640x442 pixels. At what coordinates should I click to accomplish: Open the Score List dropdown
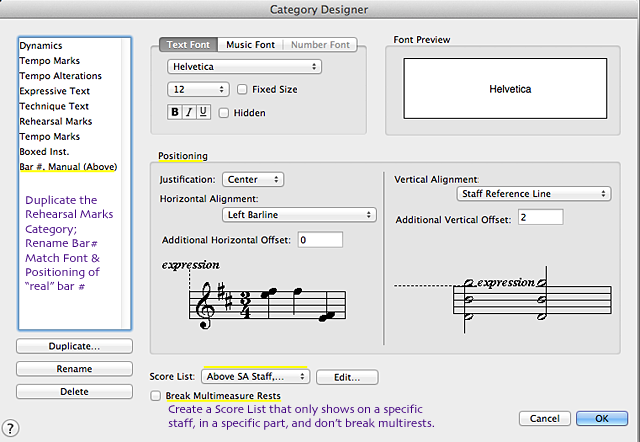click(255, 377)
